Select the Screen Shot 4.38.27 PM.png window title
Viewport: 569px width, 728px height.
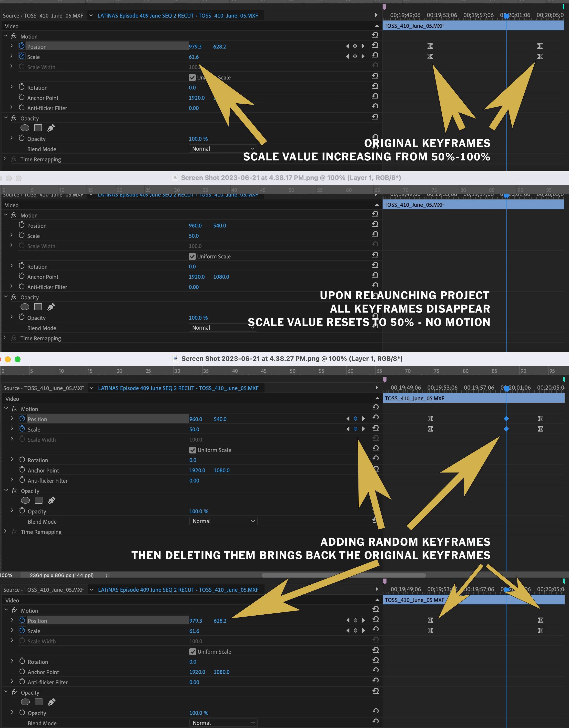coord(292,359)
